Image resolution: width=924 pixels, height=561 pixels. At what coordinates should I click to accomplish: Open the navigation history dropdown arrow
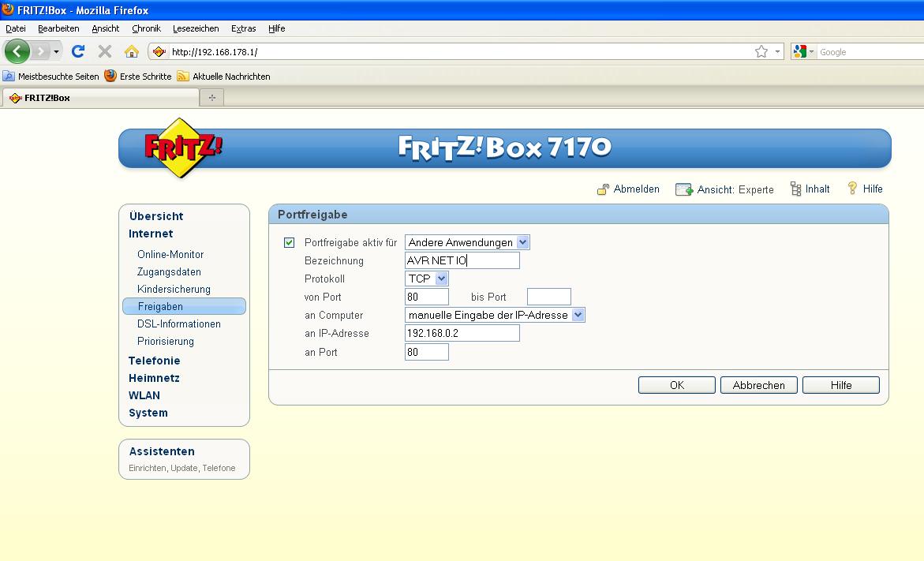point(56,52)
